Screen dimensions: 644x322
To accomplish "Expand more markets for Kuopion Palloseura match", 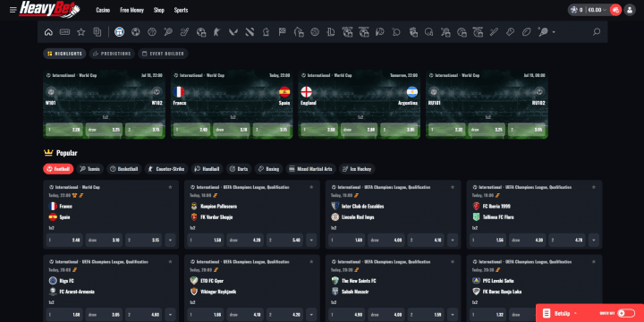I will tap(311, 240).
